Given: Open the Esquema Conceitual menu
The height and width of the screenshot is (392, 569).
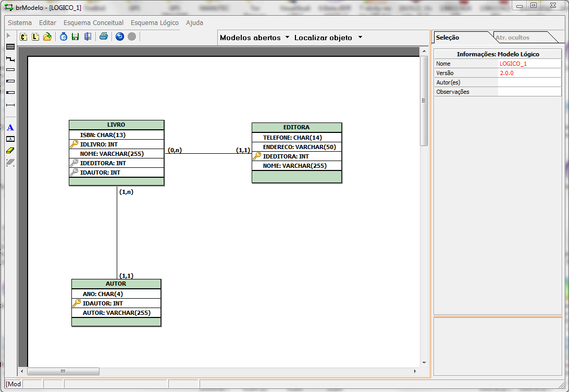Looking at the screenshot, I should pos(93,22).
